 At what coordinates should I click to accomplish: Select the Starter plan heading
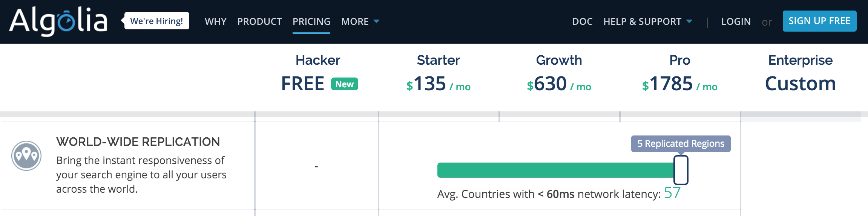click(x=438, y=60)
